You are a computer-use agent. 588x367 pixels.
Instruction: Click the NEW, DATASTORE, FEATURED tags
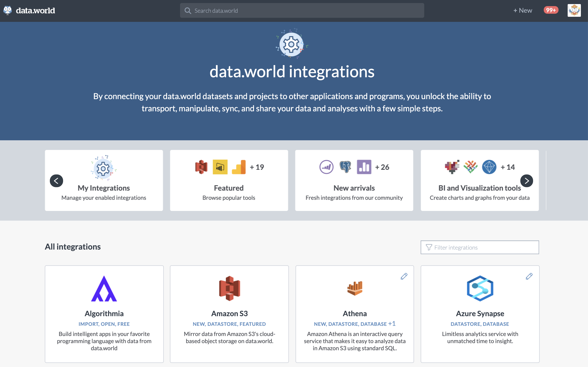tap(229, 324)
